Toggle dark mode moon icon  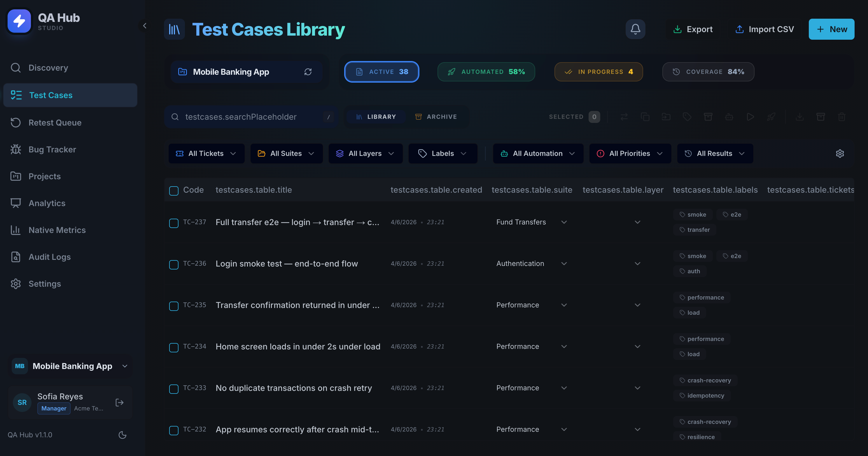(x=122, y=435)
